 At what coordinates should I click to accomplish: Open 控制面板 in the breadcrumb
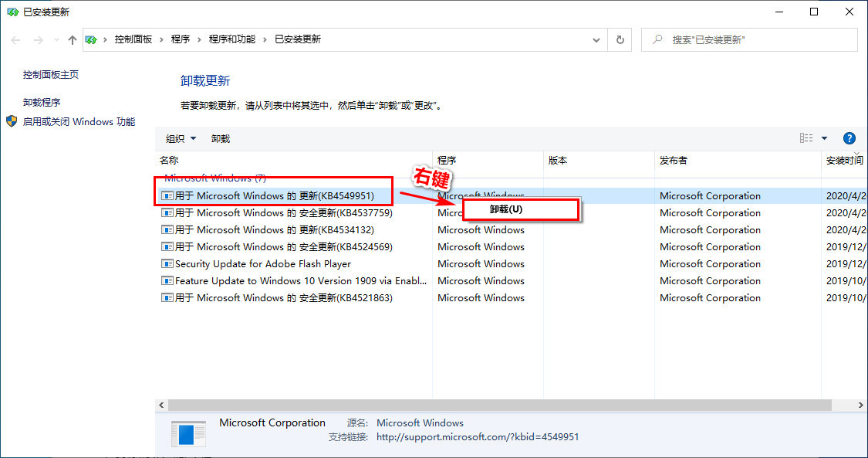pyautogui.click(x=133, y=39)
